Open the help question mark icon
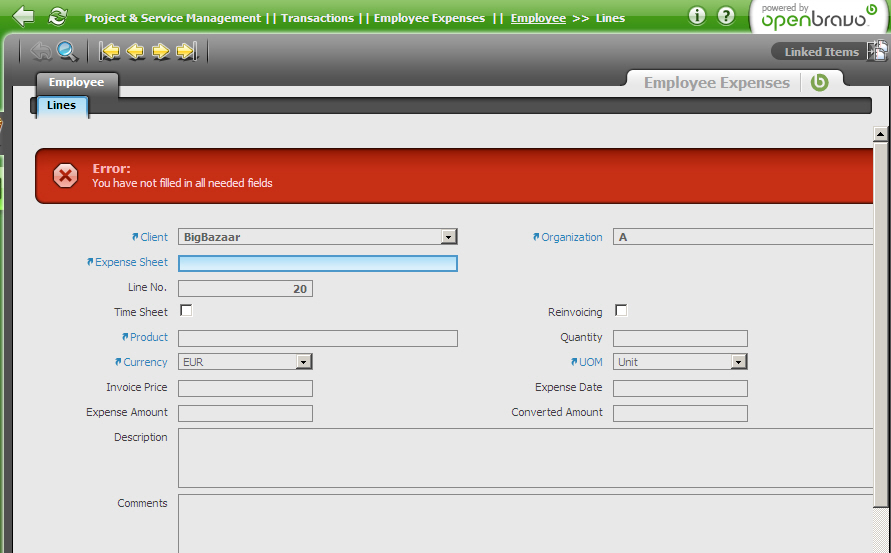 [726, 16]
